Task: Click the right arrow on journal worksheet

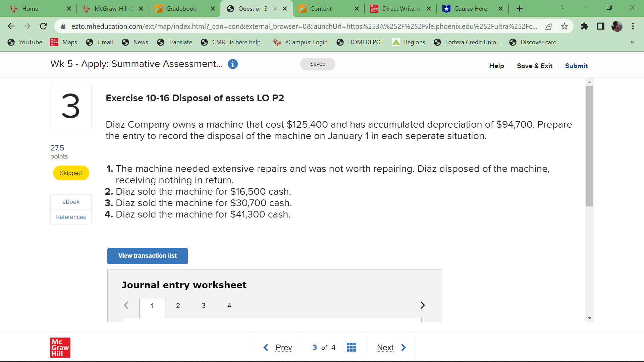Action: click(422, 305)
